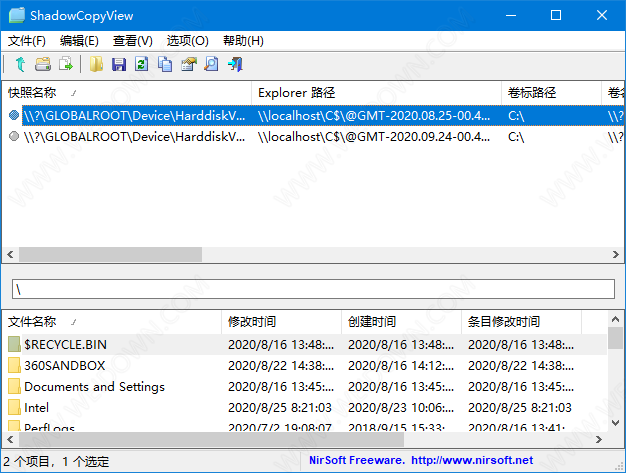Click the copy selected files icon
The height and width of the screenshot is (473, 626).
pyautogui.click(x=65, y=64)
